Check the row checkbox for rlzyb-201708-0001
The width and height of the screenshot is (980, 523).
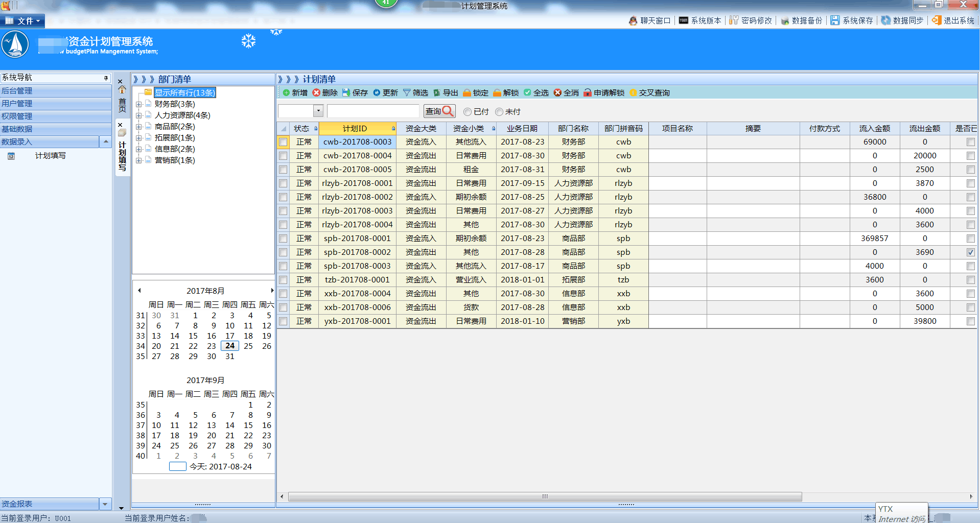click(283, 183)
